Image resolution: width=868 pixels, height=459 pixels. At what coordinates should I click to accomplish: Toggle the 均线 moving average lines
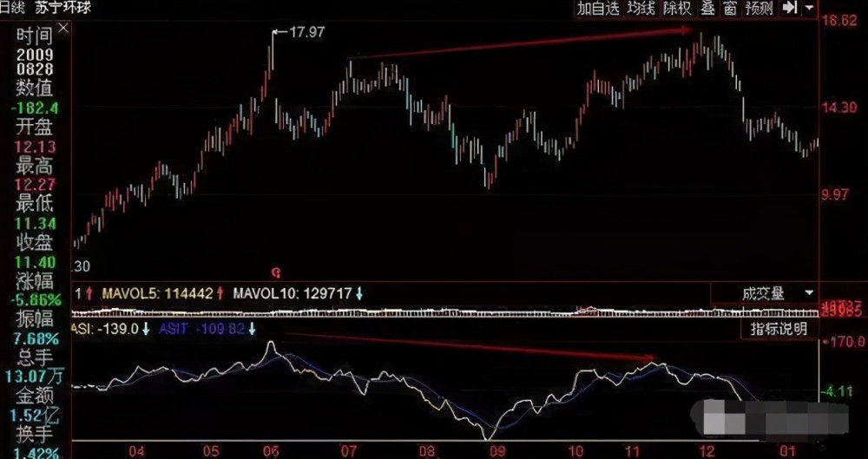(x=641, y=9)
